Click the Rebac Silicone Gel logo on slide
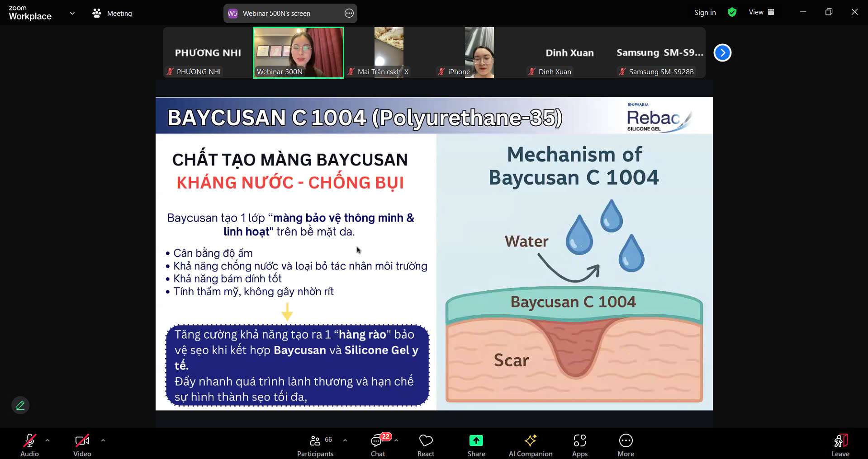 click(x=659, y=118)
